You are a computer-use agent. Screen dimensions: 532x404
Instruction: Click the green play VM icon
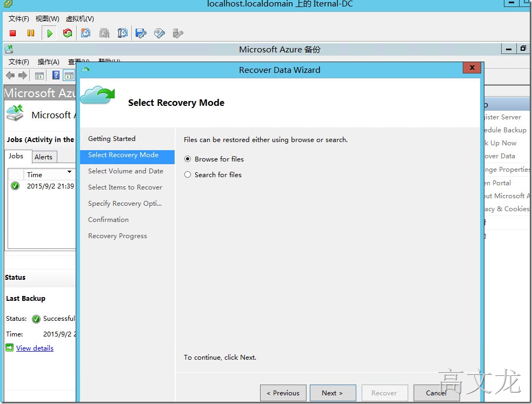(50, 33)
